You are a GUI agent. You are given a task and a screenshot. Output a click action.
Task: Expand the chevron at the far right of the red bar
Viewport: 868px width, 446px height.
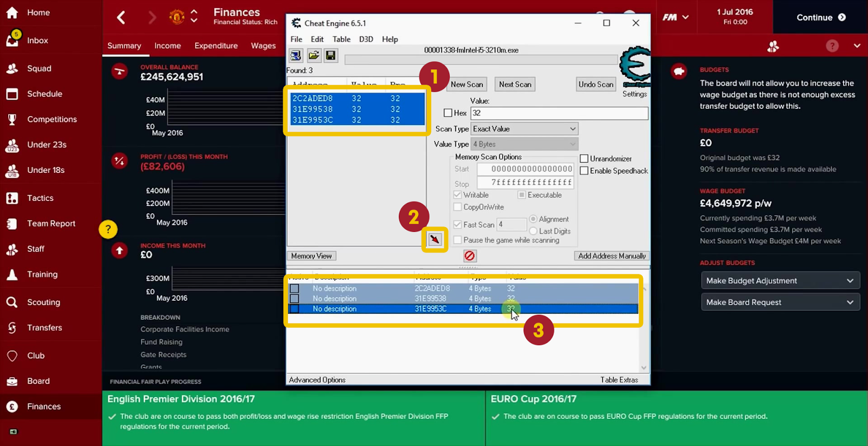click(857, 46)
